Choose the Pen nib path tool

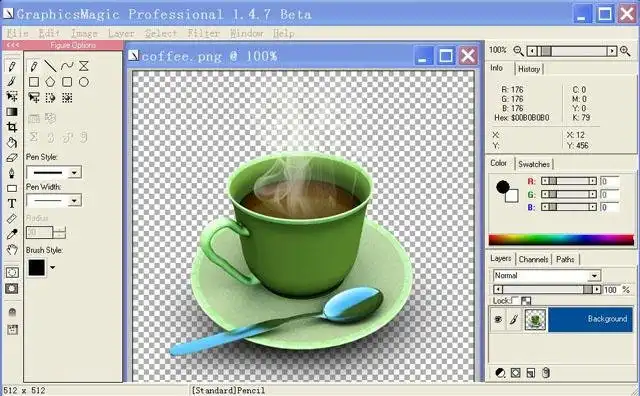click(x=12, y=173)
